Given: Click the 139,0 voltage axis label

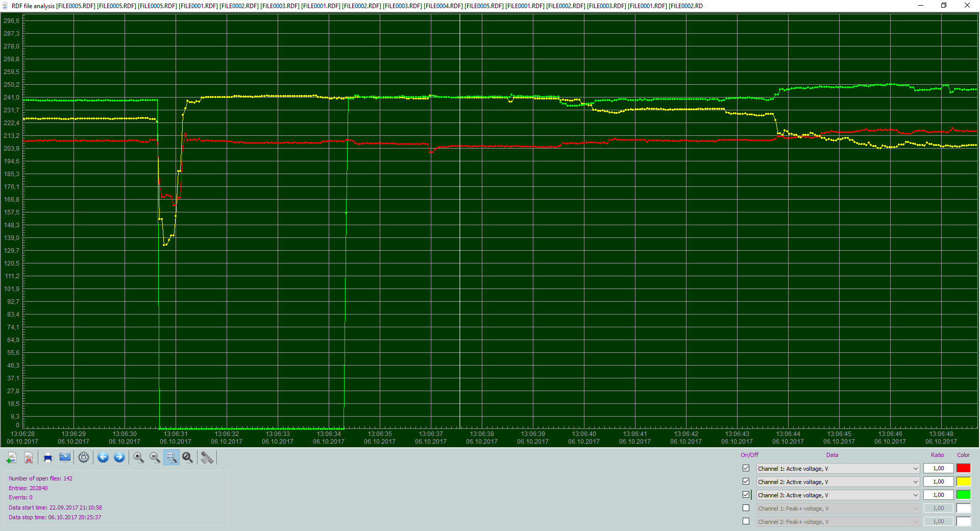Looking at the screenshot, I should click(x=11, y=238).
